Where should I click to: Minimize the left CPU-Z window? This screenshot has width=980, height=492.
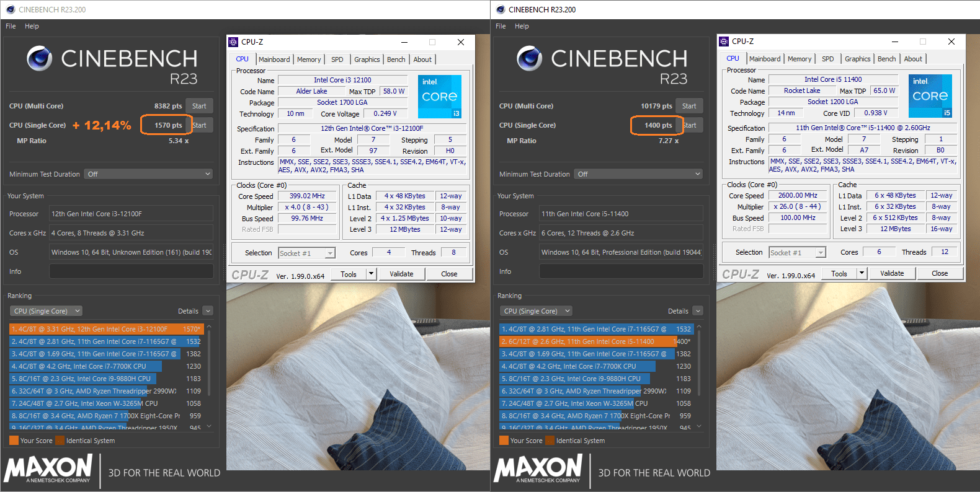click(404, 42)
